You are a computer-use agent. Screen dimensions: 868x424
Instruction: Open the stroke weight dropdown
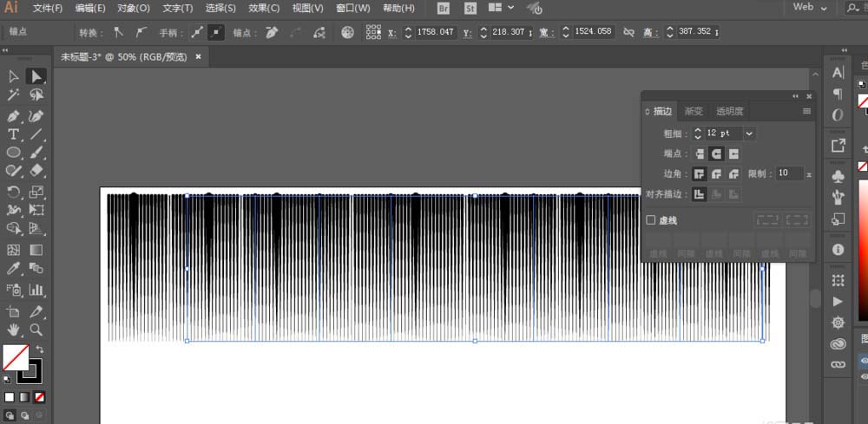coord(749,134)
